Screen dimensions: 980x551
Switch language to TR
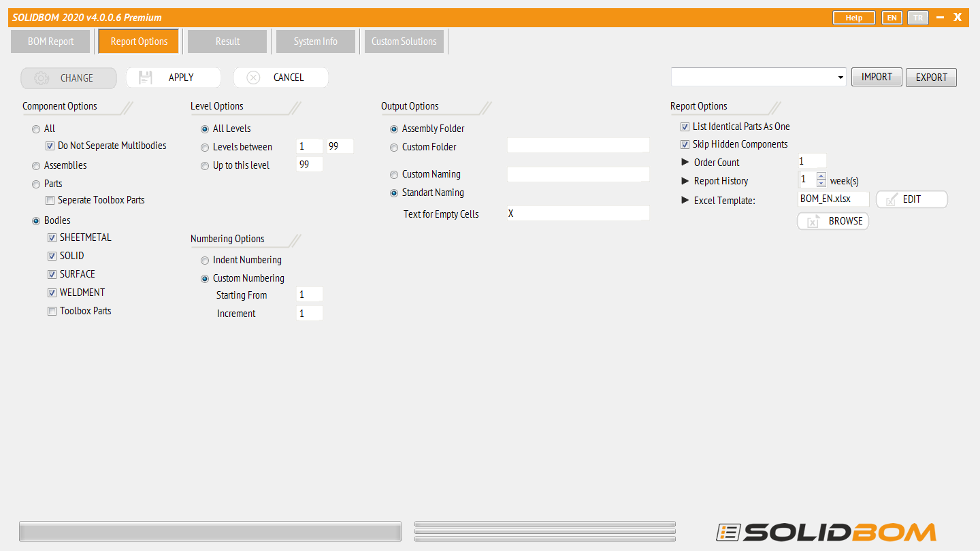pyautogui.click(x=918, y=18)
